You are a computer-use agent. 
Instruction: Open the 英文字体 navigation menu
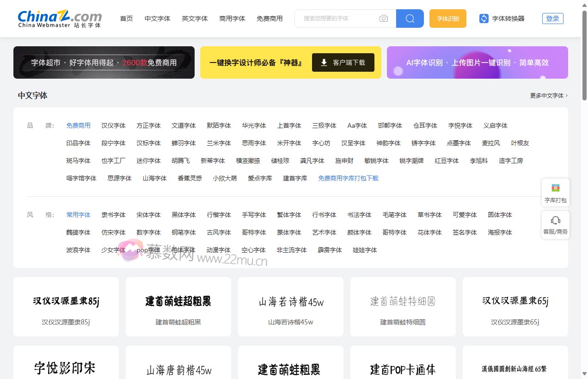point(195,19)
